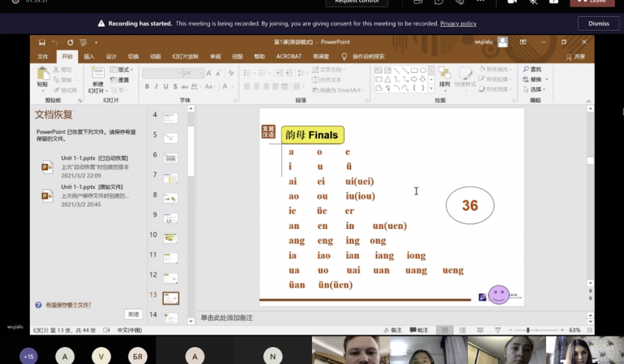Open the Slide Show (幻灯片放映) tab
Viewport: 624px width, 364px height.
[x=186, y=57]
